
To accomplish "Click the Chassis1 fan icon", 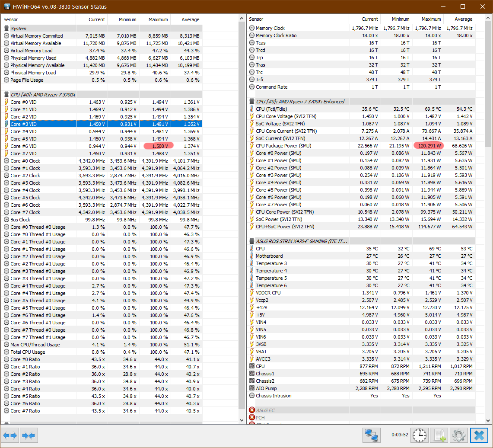I will coord(252,374).
